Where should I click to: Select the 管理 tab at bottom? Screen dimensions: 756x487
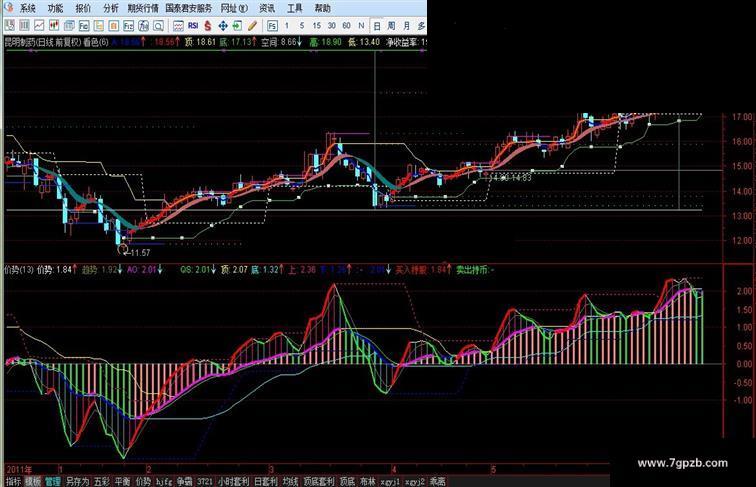(53, 481)
